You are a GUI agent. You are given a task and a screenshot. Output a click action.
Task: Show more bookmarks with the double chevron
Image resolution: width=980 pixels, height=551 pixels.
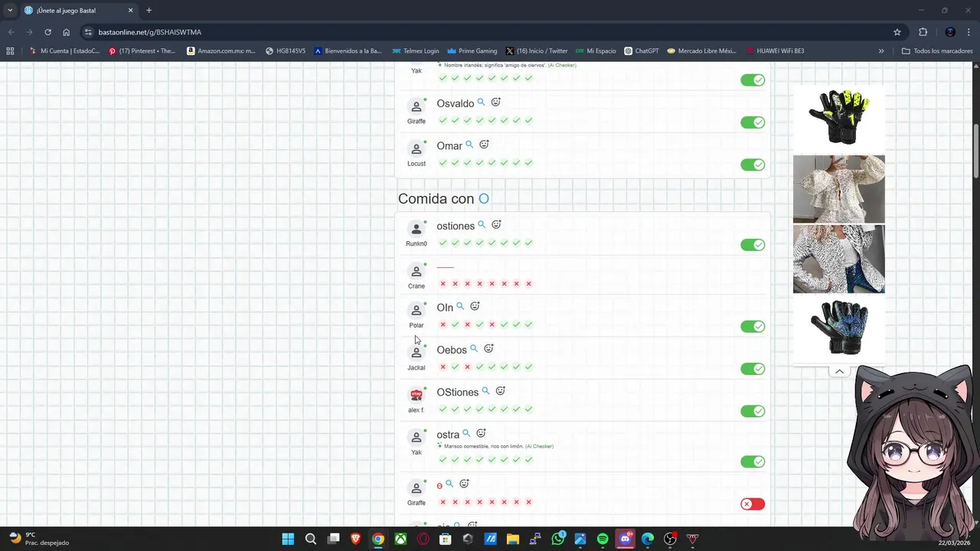881,51
